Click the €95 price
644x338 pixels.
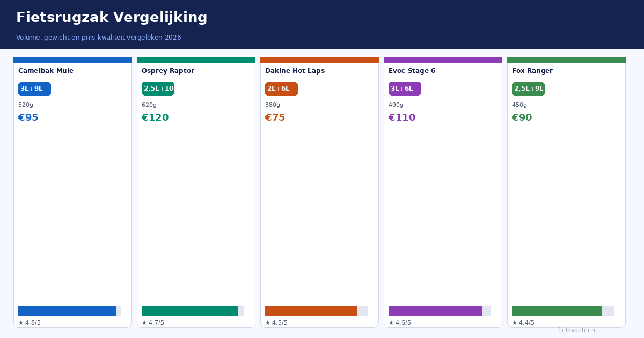(x=28, y=117)
